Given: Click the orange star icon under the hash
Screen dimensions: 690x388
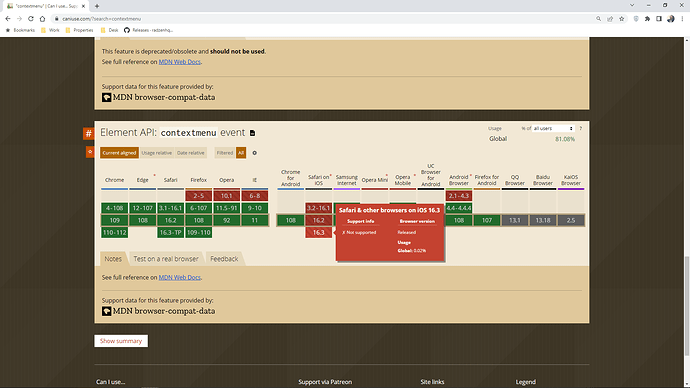Looking at the screenshot, I should [x=90, y=152].
